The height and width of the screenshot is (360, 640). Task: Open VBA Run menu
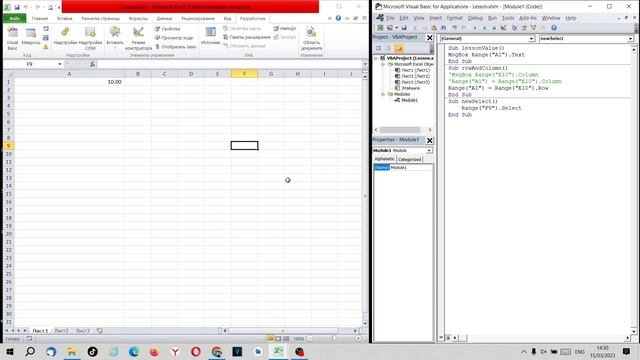point(492,18)
